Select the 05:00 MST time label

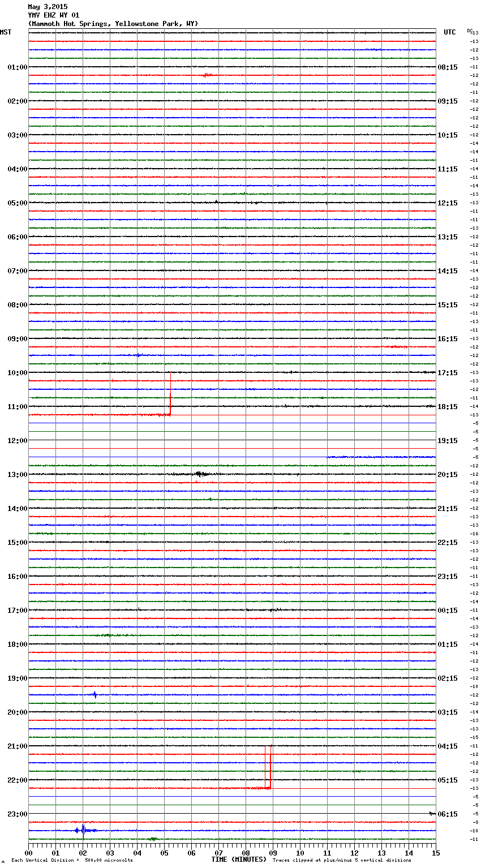tap(18, 203)
